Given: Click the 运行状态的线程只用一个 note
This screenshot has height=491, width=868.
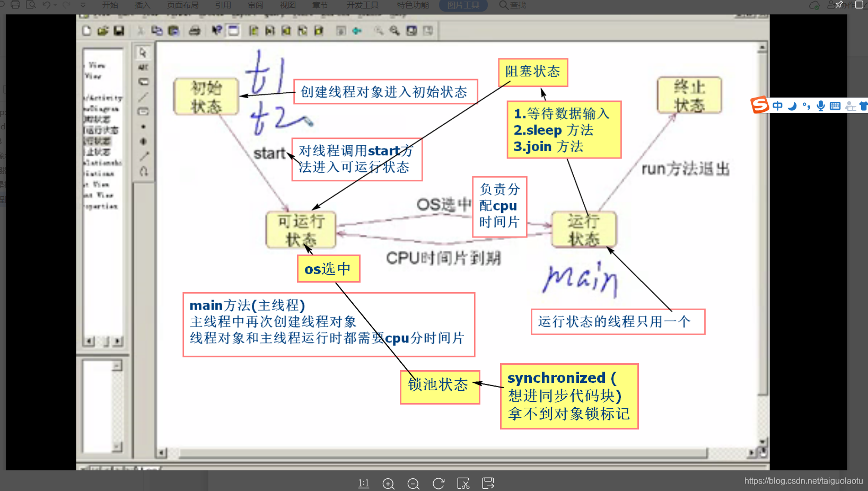Looking at the screenshot, I should [x=618, y=321].
